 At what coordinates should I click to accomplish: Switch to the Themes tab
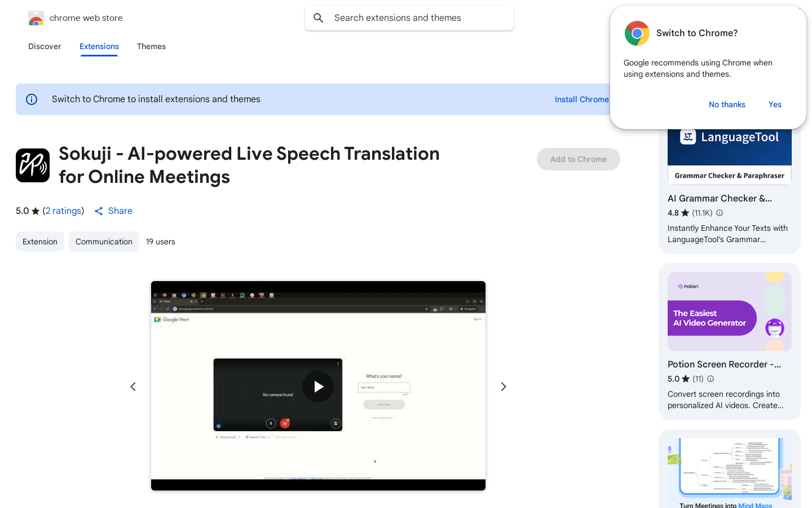tap(151, 46)
